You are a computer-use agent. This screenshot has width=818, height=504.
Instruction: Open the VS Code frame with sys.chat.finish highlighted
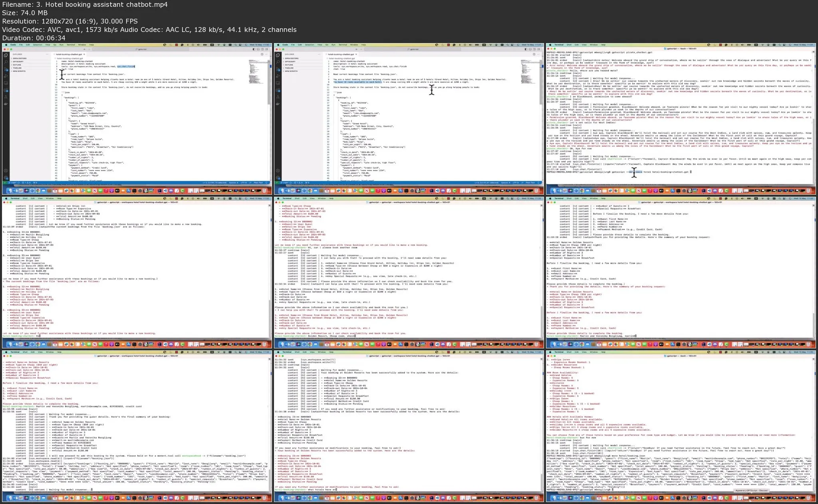[x=137, y=119]
